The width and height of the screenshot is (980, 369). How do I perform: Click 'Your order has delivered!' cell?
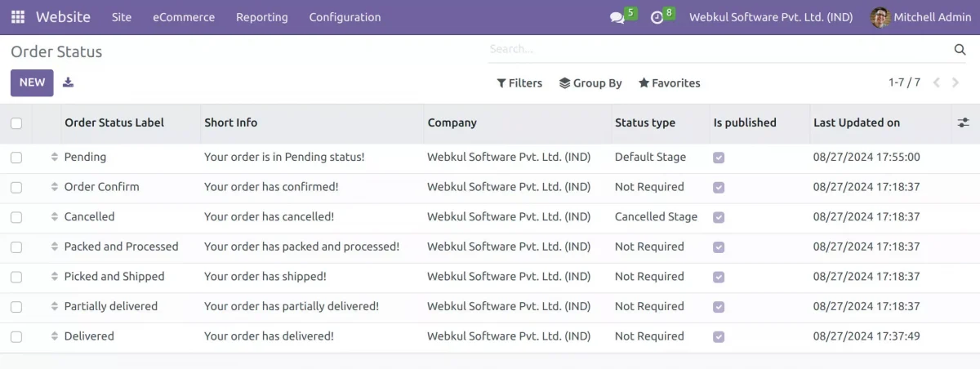coord(269,336)
